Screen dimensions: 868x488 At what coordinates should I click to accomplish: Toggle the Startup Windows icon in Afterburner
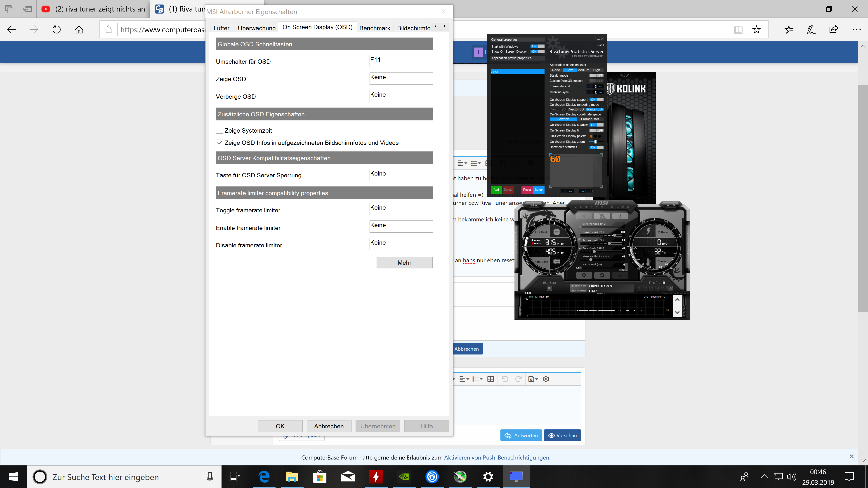(549, 289)
